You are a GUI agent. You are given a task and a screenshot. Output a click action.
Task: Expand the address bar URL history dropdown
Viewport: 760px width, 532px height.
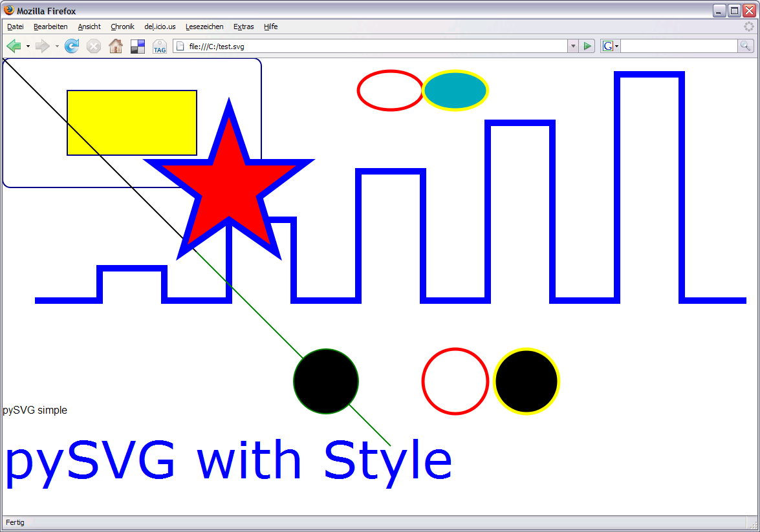(573, 46)
